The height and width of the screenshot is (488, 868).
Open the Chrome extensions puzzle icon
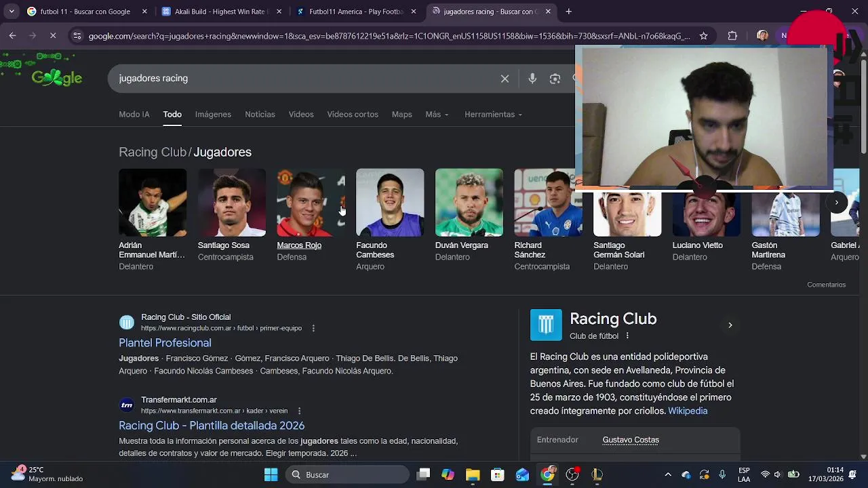coord(732,36)
